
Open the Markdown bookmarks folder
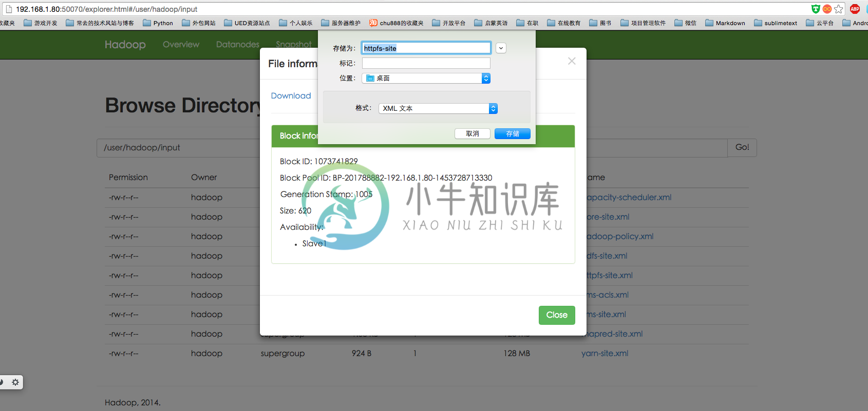point(725,23)
